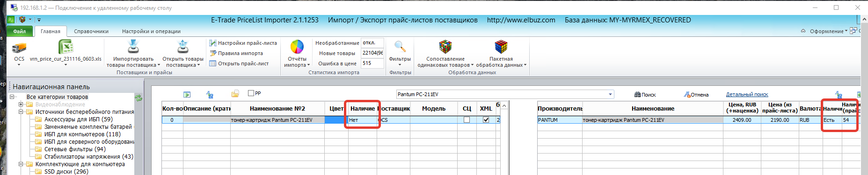The height and width of the screenshot is (175, 868).
Task: Click the cube icon in quick access toolbar
Action: click(22, 20)
